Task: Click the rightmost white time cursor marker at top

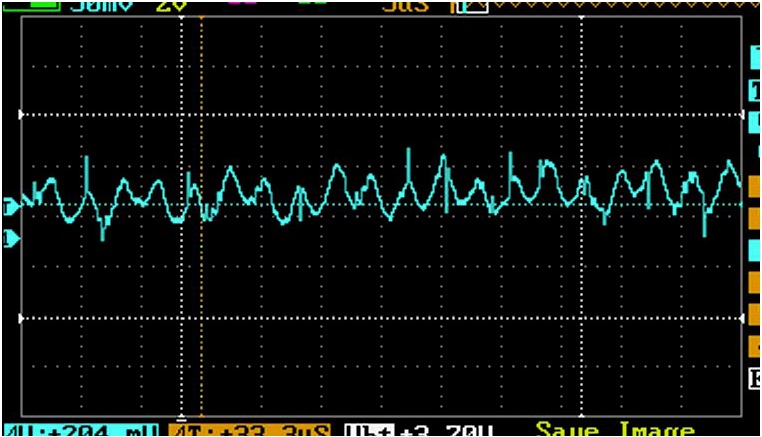Action: 581,18
